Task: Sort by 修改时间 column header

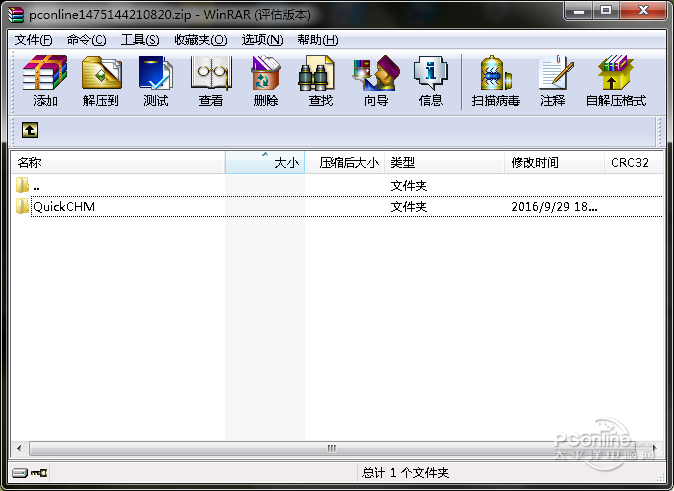Action: pyautogui.click(x=554, y=163)
